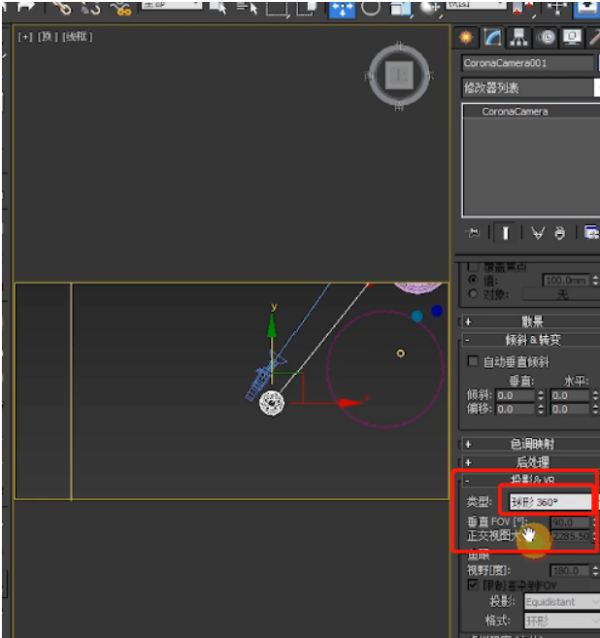The width and height of the screenshot is (600, 638).
Task: Expand the 色调映射 rollout
Action: coord(530,444)
